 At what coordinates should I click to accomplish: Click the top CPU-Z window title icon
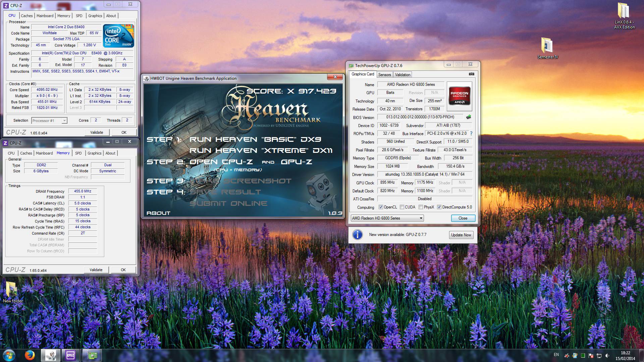[6, 5]
